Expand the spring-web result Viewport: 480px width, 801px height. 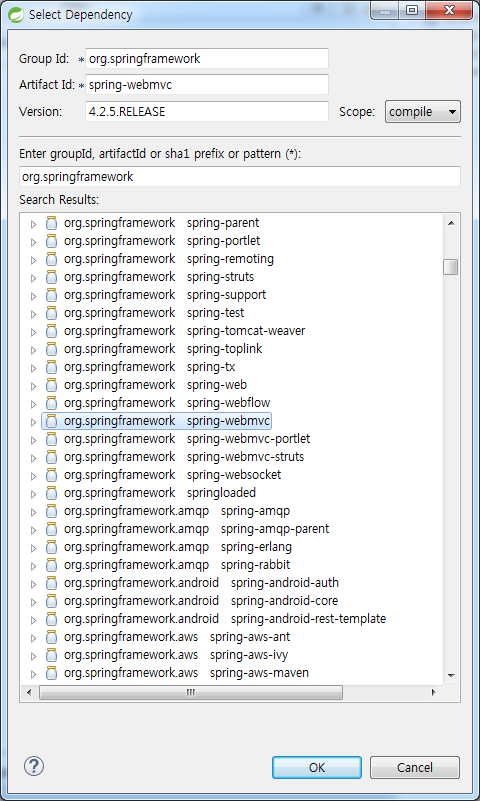34,386
